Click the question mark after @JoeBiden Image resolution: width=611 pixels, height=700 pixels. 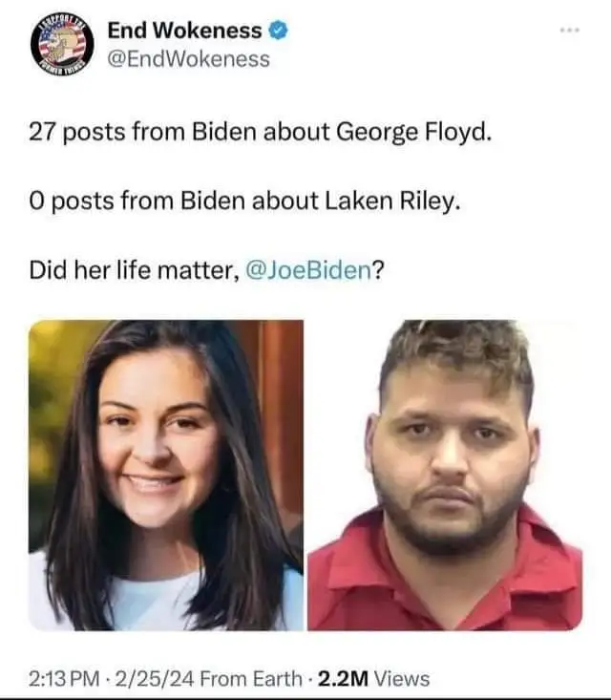click(378, 270)
